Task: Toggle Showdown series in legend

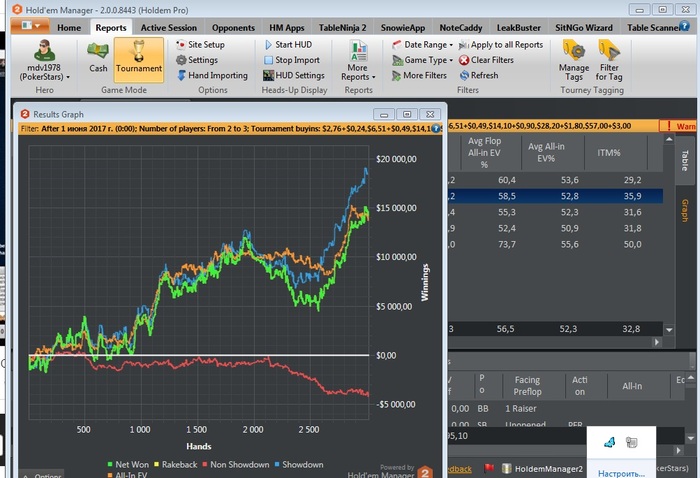Action: 299,465
